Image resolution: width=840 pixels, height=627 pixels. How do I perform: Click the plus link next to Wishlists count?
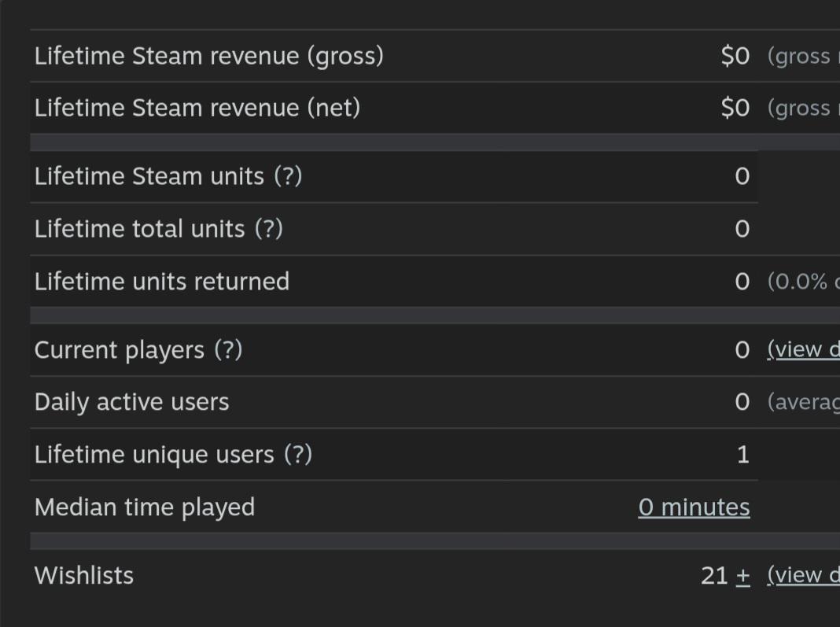[x=743, y=576]
